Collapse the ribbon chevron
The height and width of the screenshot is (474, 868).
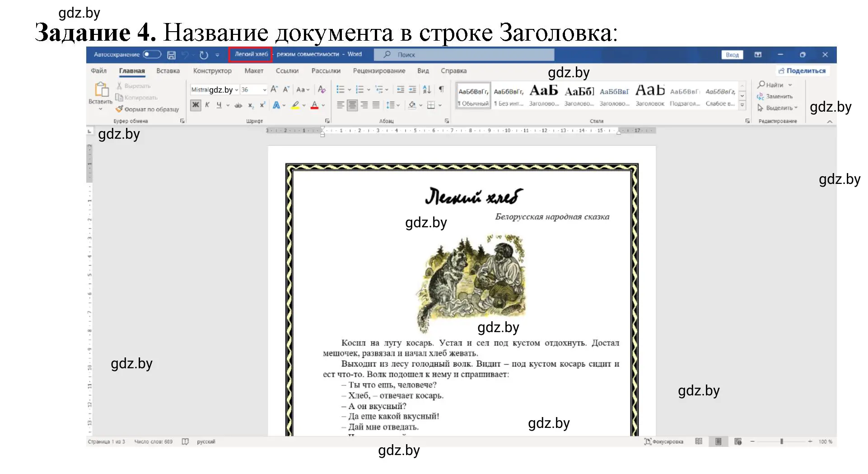[830, 122]
